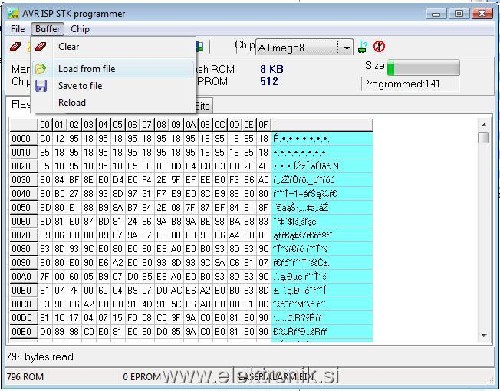Click the '8 KB' flash size value
This screenshot has height=391, width=500.
[x=272, y=69]
